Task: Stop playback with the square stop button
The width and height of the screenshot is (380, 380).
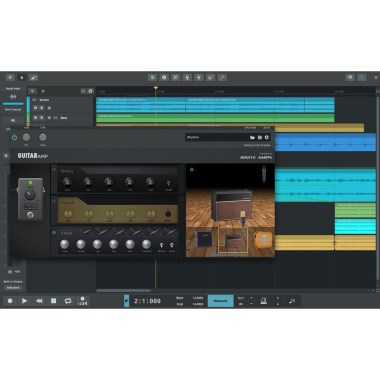Action: point(53,301)
